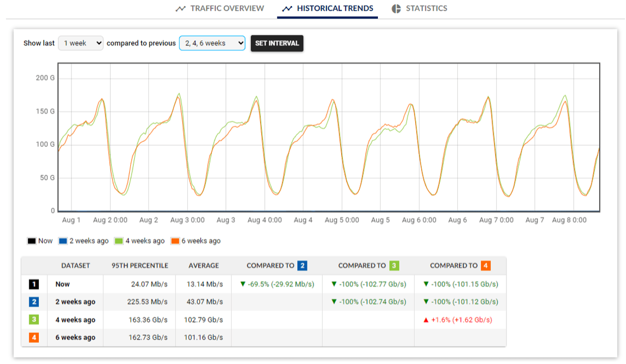
Task: Click the Statistics pie chart icon
Action: (x=397, y=9)
